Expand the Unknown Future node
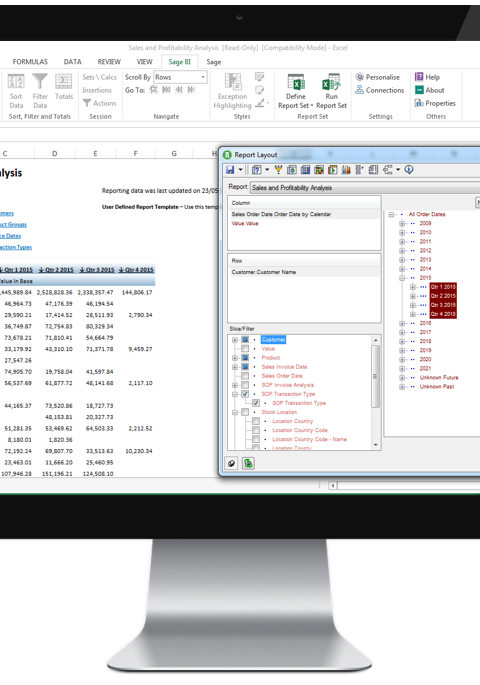 tap(402, 377)
